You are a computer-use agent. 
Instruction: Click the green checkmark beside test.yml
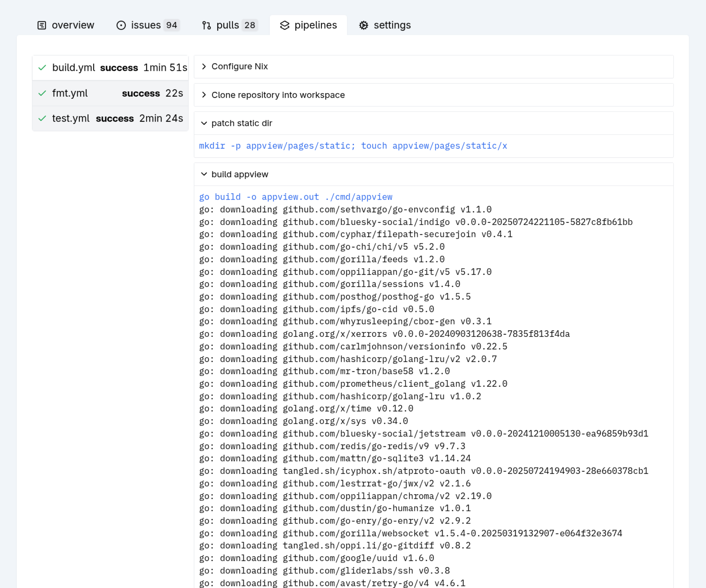42,118
